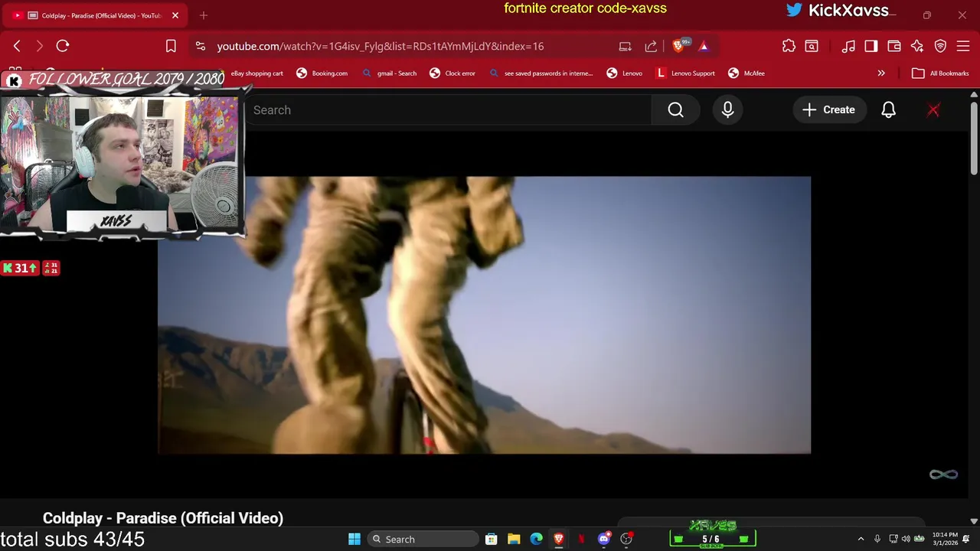Image resolution: width=980 pixels, height=551 pixels.
Task: Bookmark this page with the bookmark icon
Action: pos(171,47)
